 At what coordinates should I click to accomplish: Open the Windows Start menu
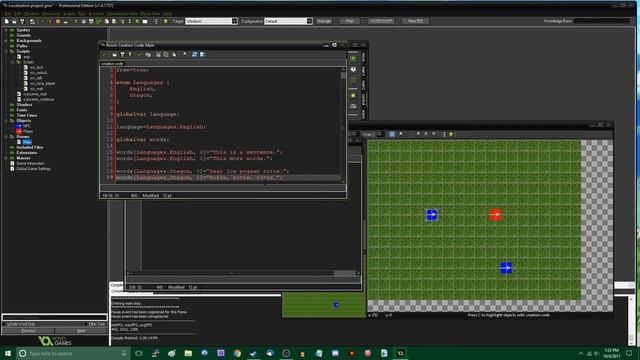8,353
